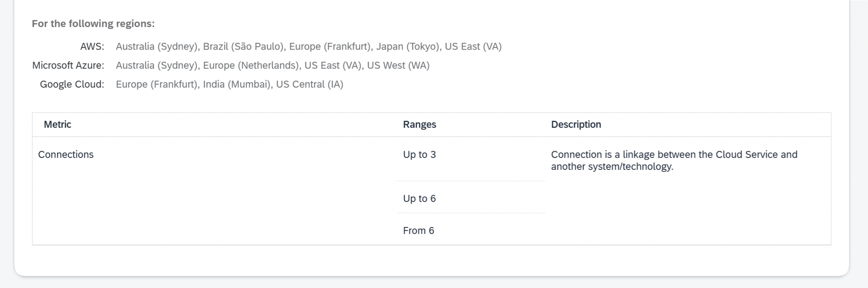
Task: Select the "Up to 6" range row
Action: (419, 199)
